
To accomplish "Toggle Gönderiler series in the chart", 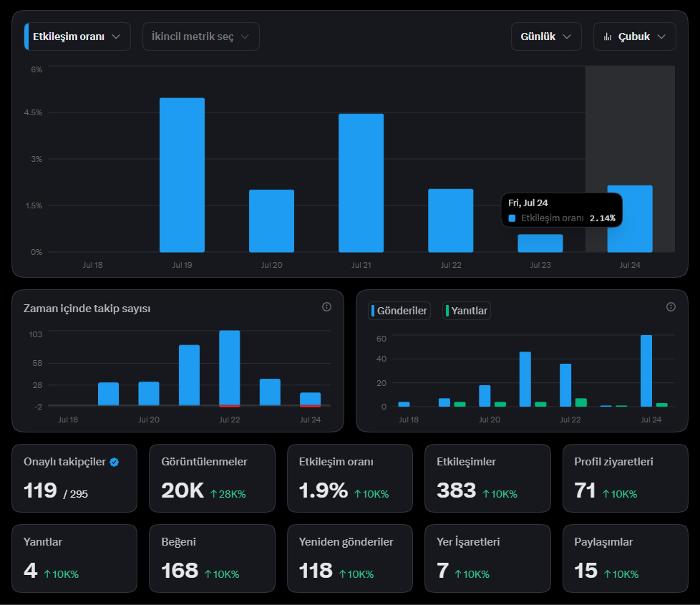I will tap(399, 311).
